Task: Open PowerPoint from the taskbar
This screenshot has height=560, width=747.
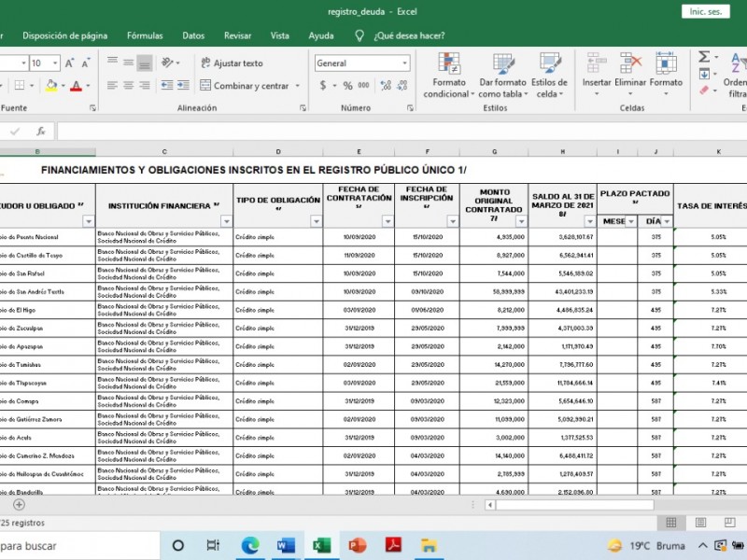Action: [358, 545]
